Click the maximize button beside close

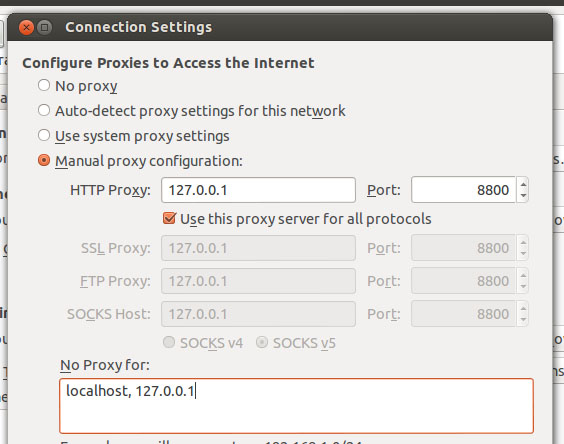pyautogui.click(x=45, y=27)
